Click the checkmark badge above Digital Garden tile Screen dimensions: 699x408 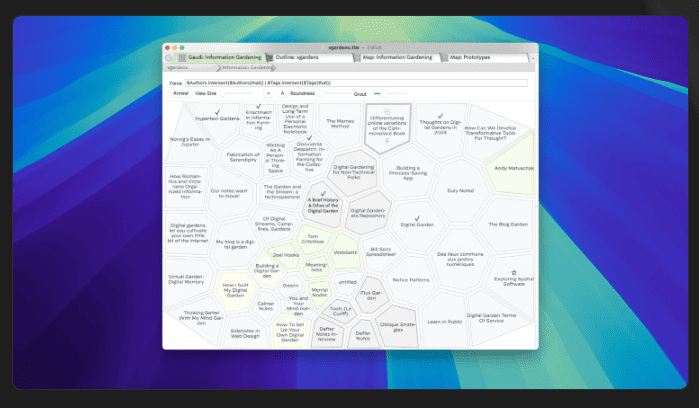click(417, 218)
